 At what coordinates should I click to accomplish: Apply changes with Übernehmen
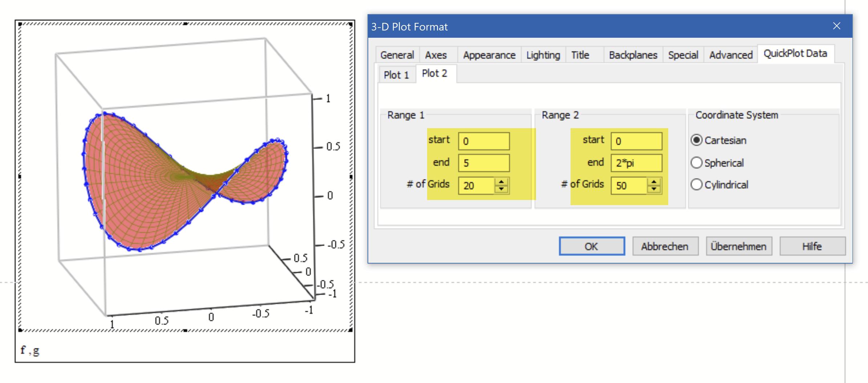point(739,246)
